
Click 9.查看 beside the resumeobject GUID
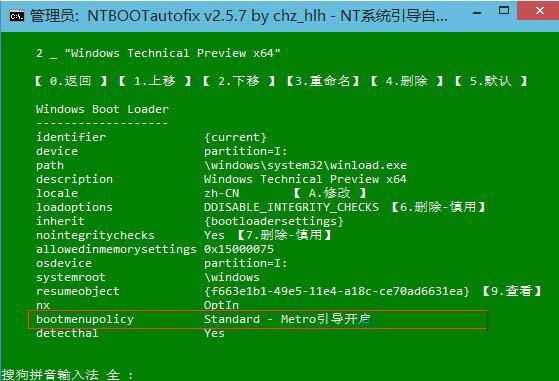pos(512,291)
